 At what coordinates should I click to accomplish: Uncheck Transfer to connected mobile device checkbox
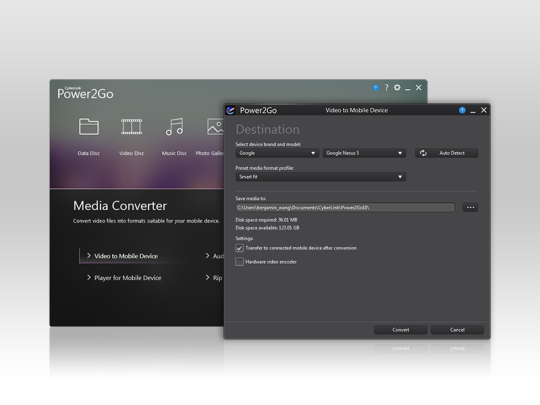pyautogui.click(x=239, y=248)
